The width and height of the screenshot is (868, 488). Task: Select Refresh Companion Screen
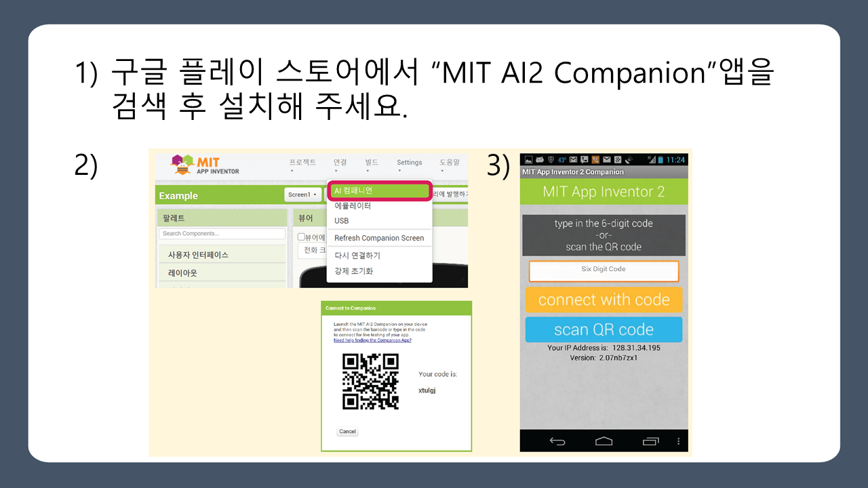pos(379,238)
